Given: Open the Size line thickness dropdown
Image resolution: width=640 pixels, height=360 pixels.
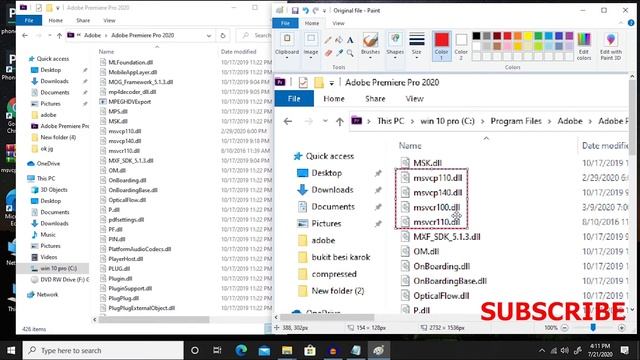Looking at the screenshot, I should 416,58.
